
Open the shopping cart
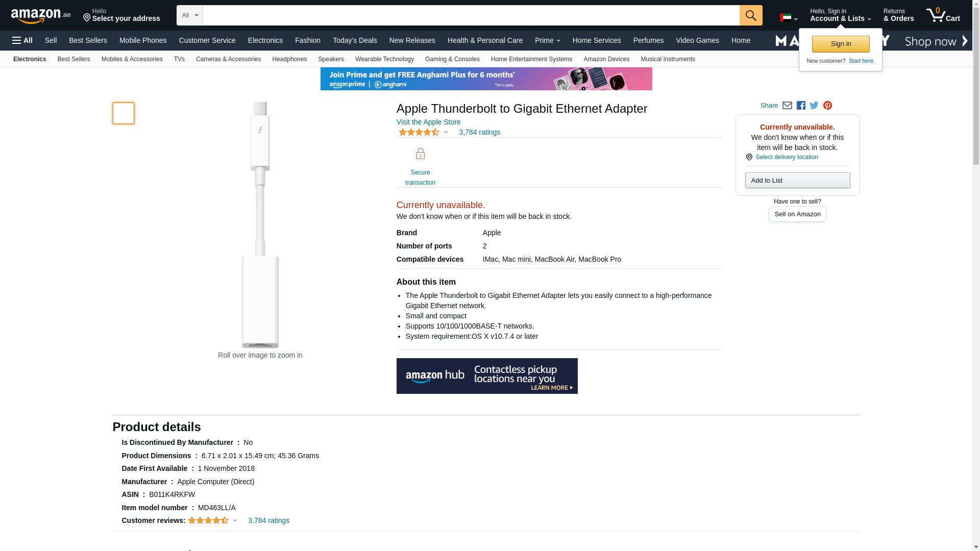point(943,15)
